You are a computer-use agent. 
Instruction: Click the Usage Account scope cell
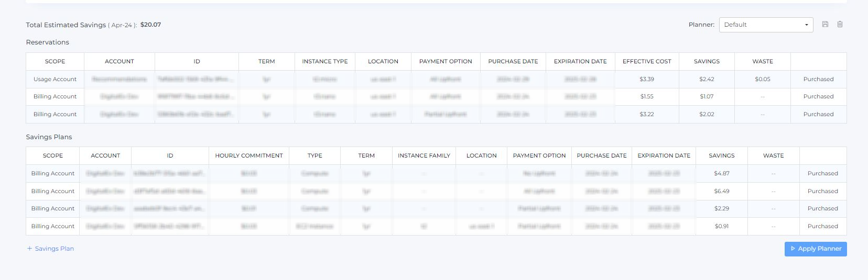pyautogui.click(x=55, y=79)
